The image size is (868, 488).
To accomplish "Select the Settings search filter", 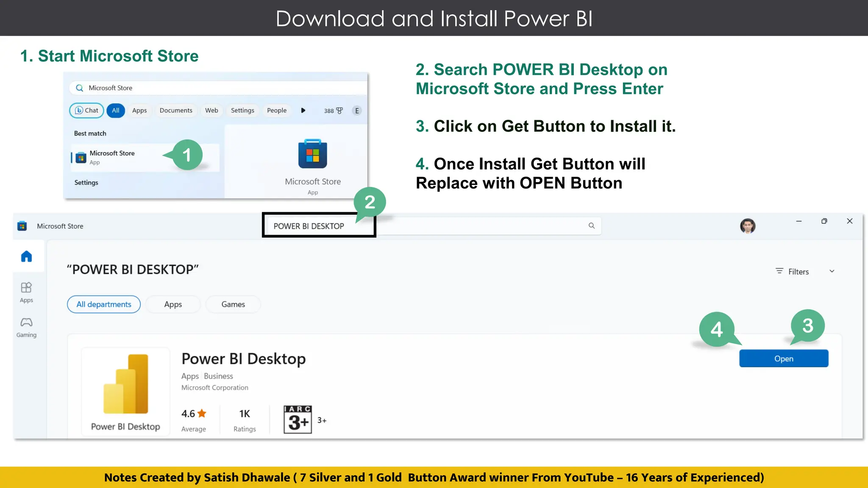I will 242,111.
